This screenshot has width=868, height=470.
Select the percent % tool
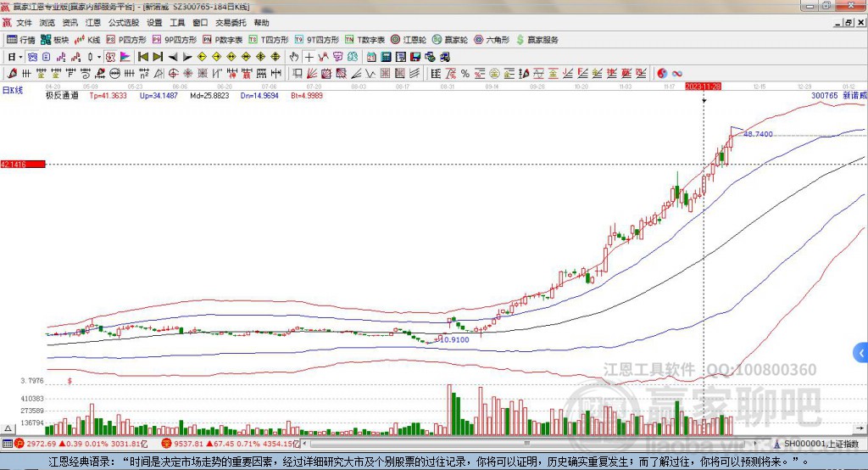point(465,73)
